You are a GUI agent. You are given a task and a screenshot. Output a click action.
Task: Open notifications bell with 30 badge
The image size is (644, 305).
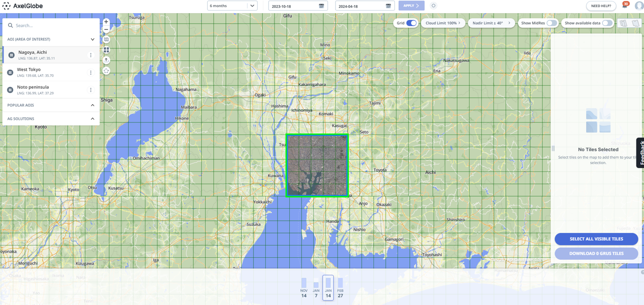[x=625, y=5]
